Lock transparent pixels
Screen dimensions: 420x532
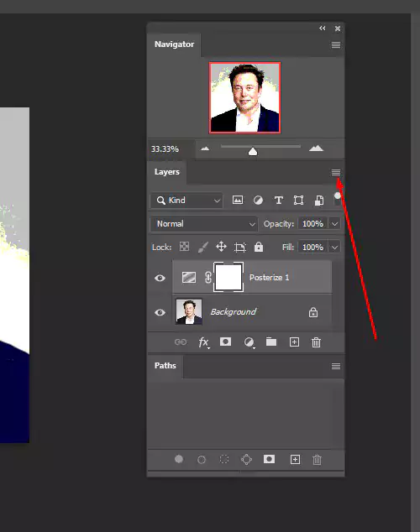click(184, 247)
